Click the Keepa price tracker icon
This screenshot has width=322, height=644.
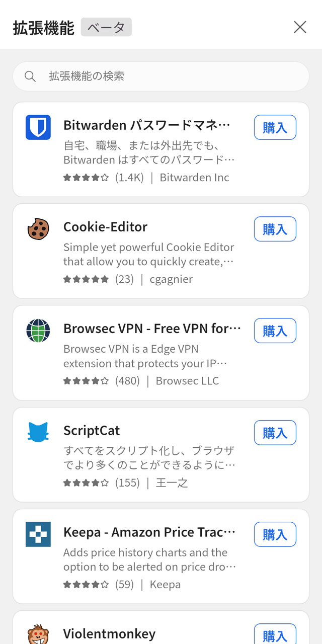pyautogui.click(x=38, y=534)
